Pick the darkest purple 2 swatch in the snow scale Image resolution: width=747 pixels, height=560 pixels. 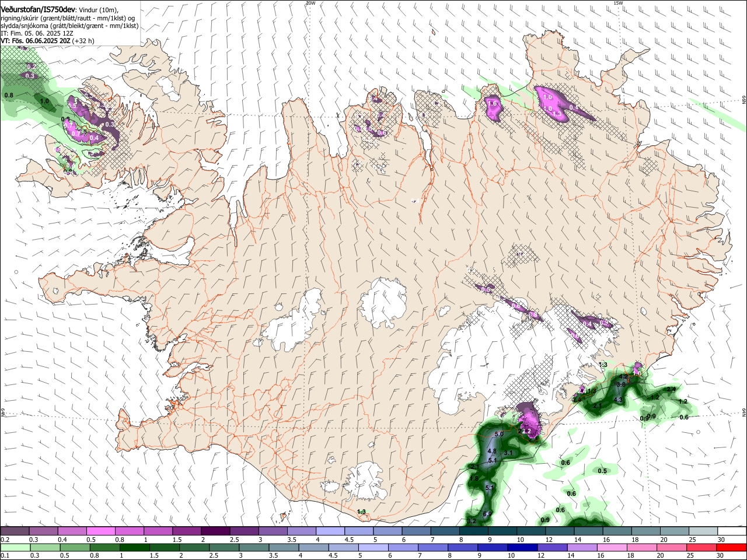pyautogui.click(x=215, y=531)
